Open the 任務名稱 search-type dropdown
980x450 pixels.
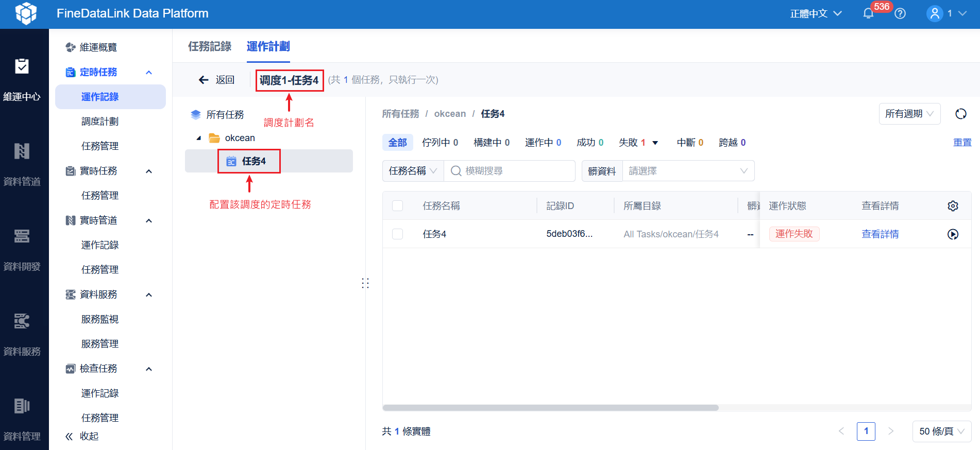[x=413, y=171]
